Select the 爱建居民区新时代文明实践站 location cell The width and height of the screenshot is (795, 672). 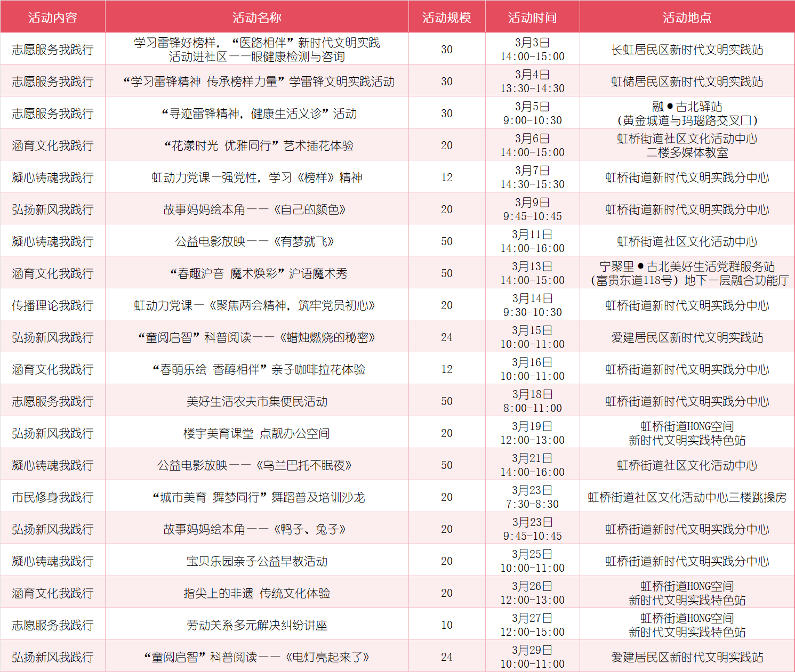pos(687,336)
